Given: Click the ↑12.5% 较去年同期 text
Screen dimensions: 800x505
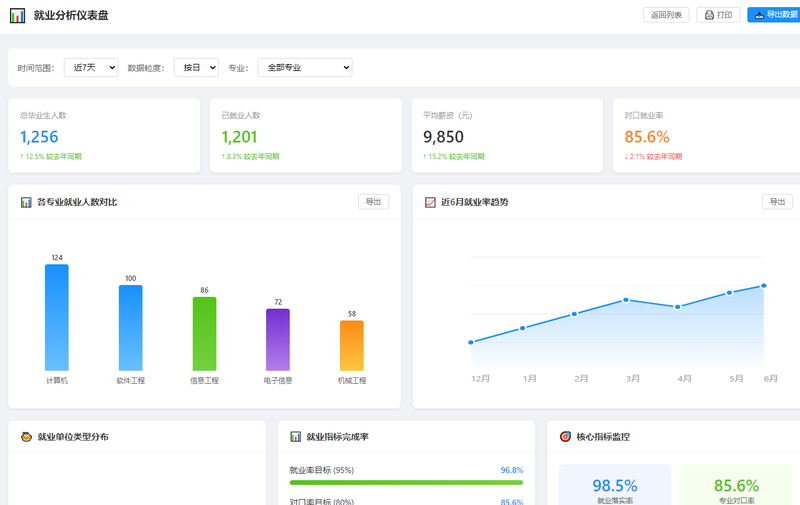Looking at the screenshot, I should [x=51, y=157].
